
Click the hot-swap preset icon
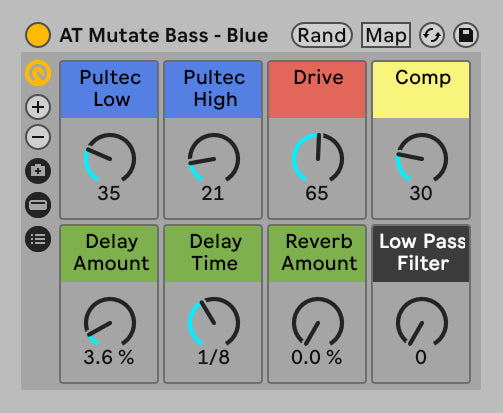pos(432,35)
